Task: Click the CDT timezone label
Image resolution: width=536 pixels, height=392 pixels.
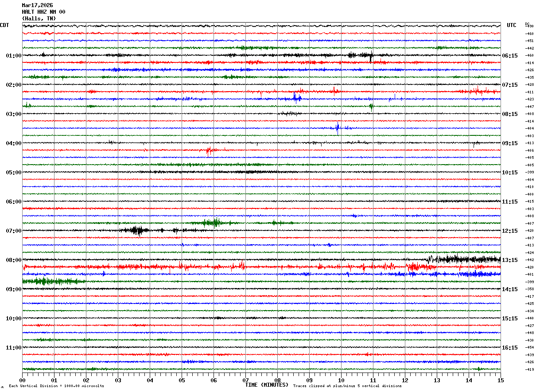Action: tap(4, 25)
